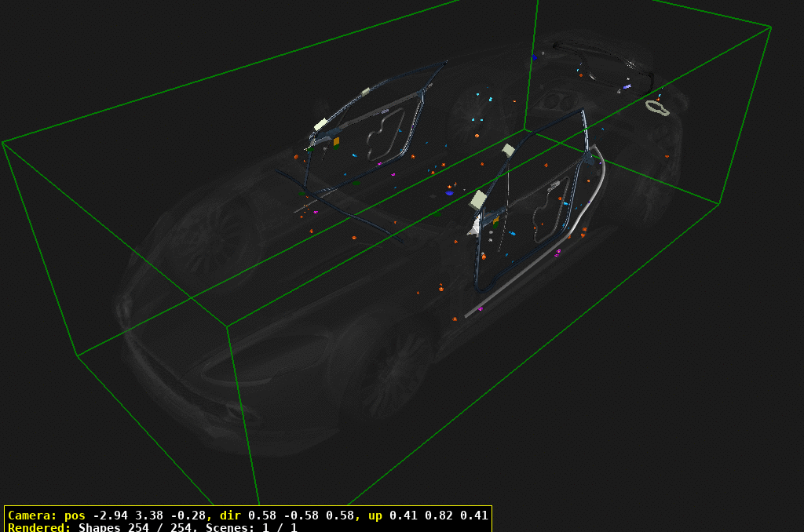The image size is (804, 532).
Task: Click the white ring-shaped gasket part
Action: [x=657, y=107]
